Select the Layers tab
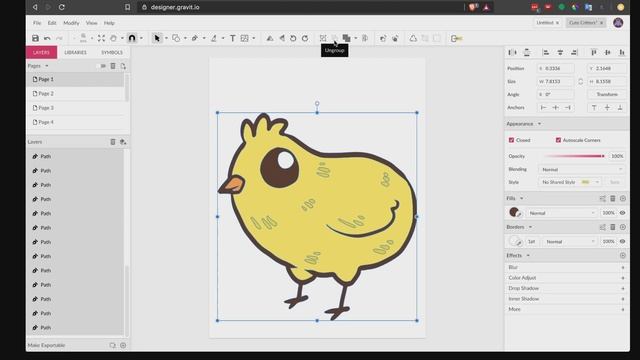The height and width of the screenshot is (360, 640). 41,52
